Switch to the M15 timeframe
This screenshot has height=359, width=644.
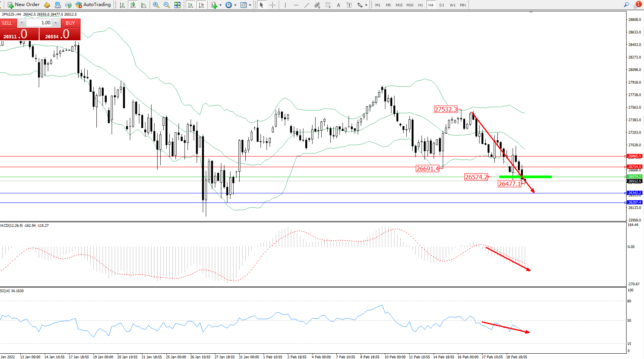[x=399, y=5]
